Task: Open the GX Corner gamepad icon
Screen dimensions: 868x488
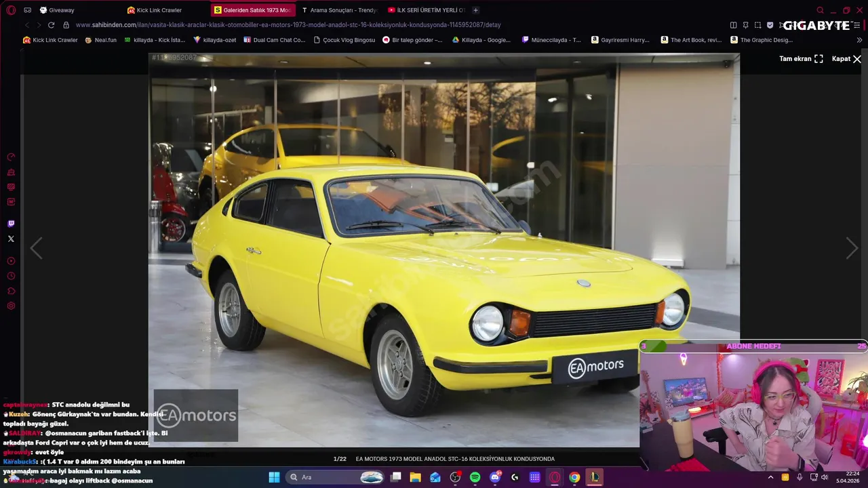Action: click(x=27, y=10)
